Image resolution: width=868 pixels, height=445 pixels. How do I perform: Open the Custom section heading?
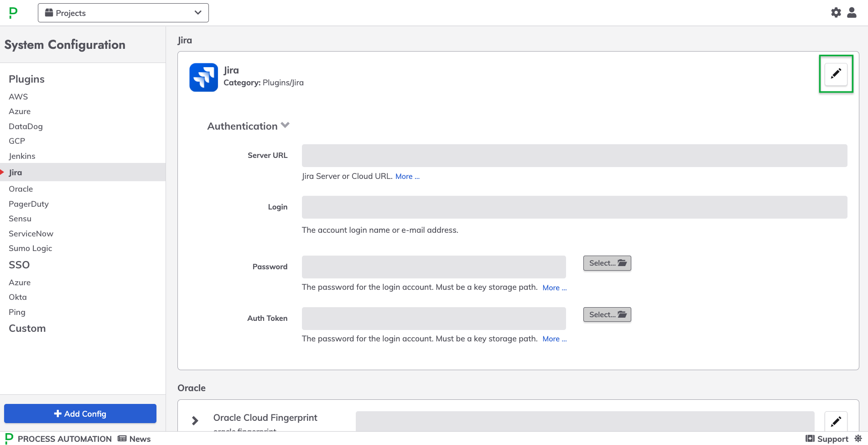[x=27, y=328]
